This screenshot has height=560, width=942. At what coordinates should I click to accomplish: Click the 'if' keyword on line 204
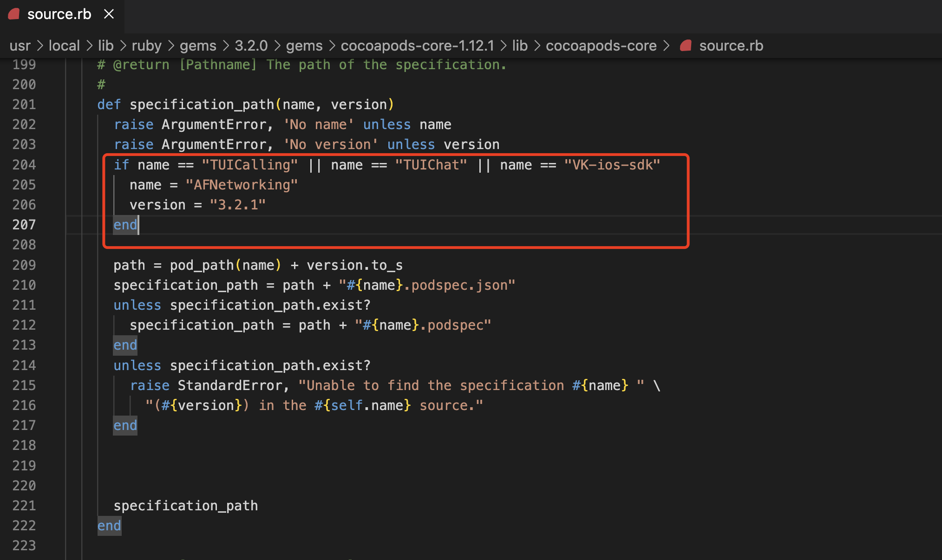click(x=121, y=165)
